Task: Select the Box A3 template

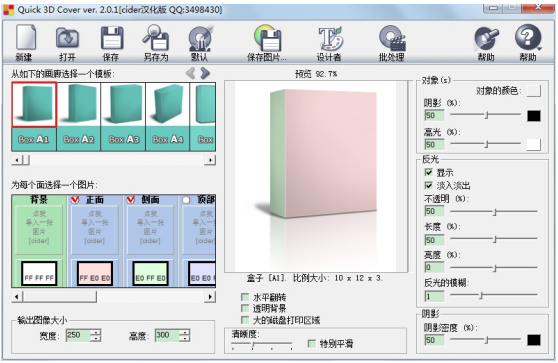Action: pos(123,116)
